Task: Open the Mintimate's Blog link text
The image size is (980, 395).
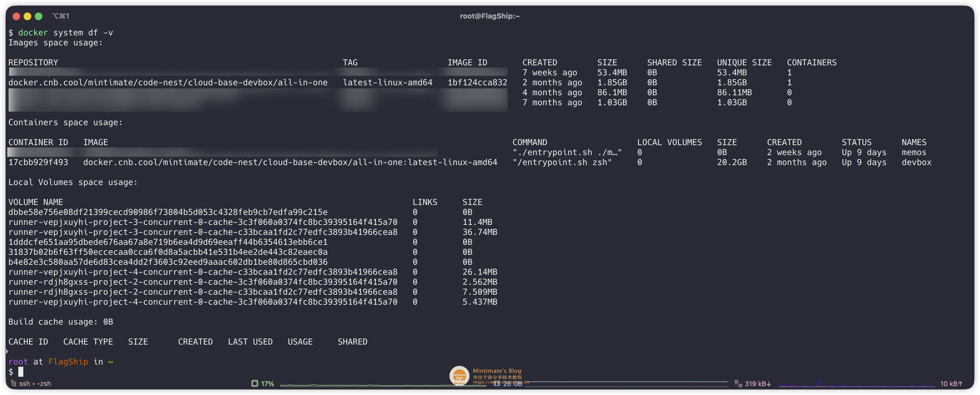Action: pos(497,371)
